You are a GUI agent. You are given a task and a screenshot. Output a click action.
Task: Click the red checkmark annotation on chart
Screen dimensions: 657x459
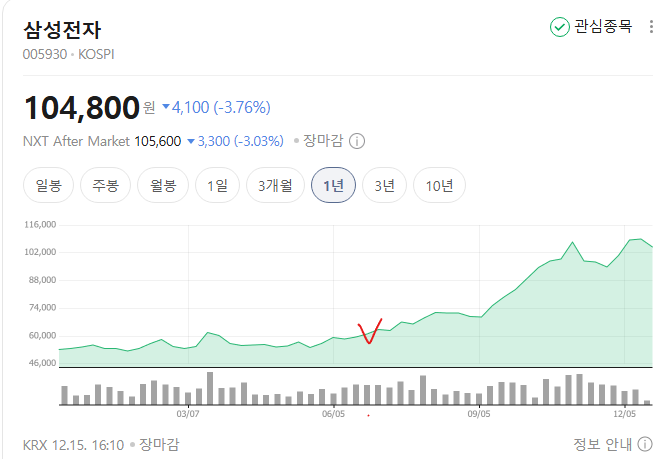[x=369, y=332]
